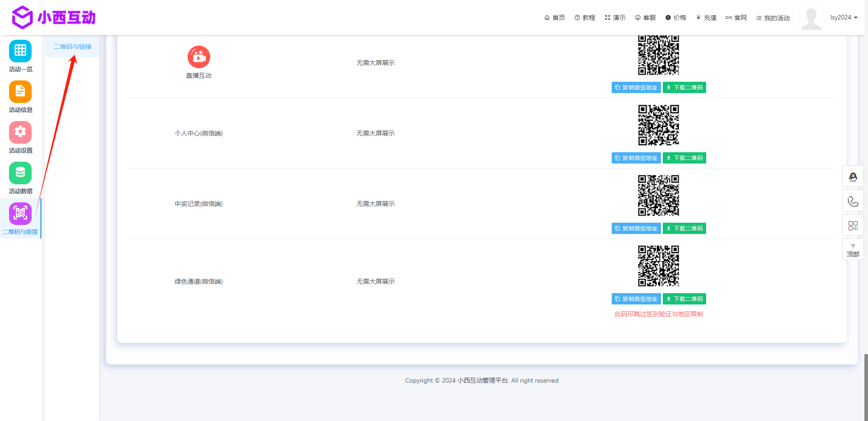Open 充值 in top navigation
This screenshot has height=421, width=868.
tap(706, 18)
